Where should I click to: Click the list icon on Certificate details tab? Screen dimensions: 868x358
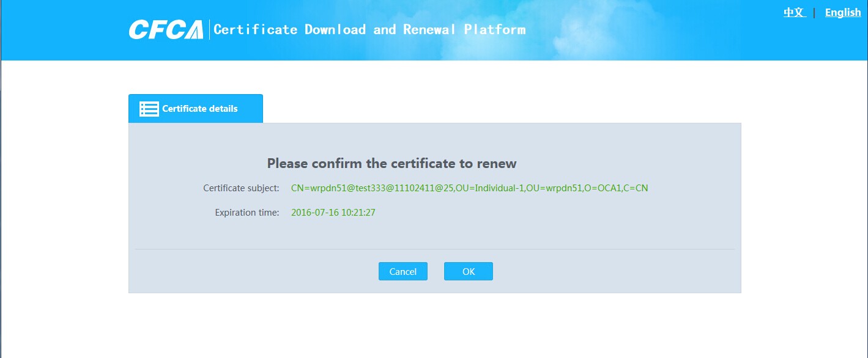coord(149,109)
